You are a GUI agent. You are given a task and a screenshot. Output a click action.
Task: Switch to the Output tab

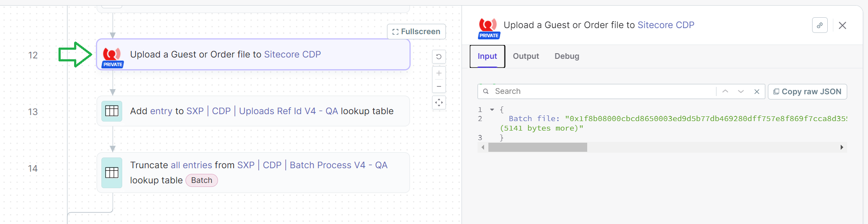pos(526,56)
